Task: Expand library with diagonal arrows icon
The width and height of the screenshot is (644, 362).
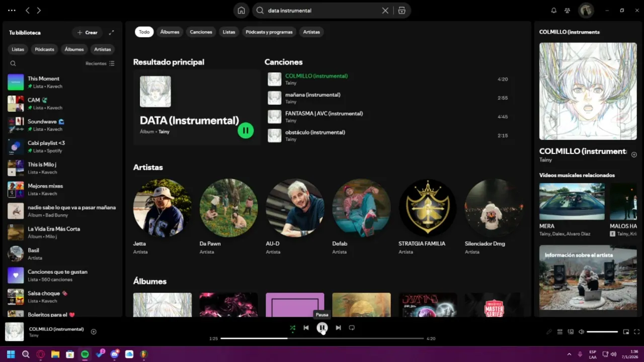Action: [x=111, y=32]
